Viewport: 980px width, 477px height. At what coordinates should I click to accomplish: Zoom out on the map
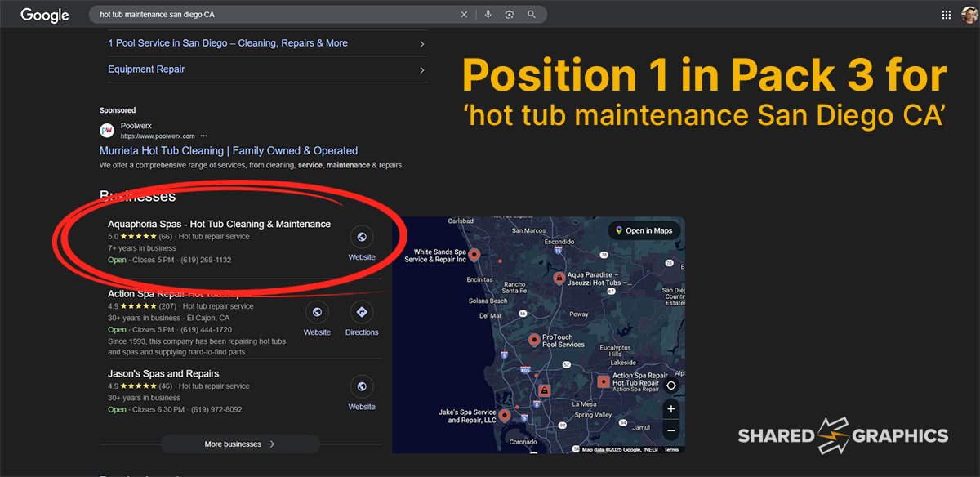[671, 430]
